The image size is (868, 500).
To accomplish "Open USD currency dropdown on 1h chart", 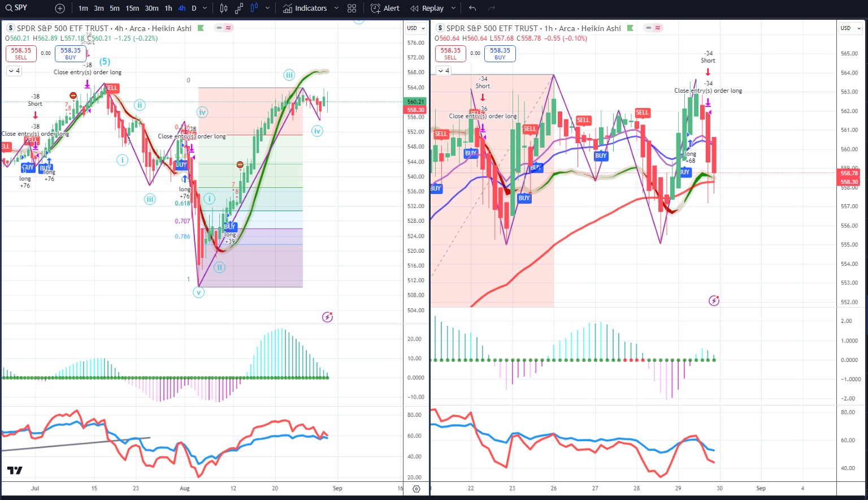I will [849, 28].
